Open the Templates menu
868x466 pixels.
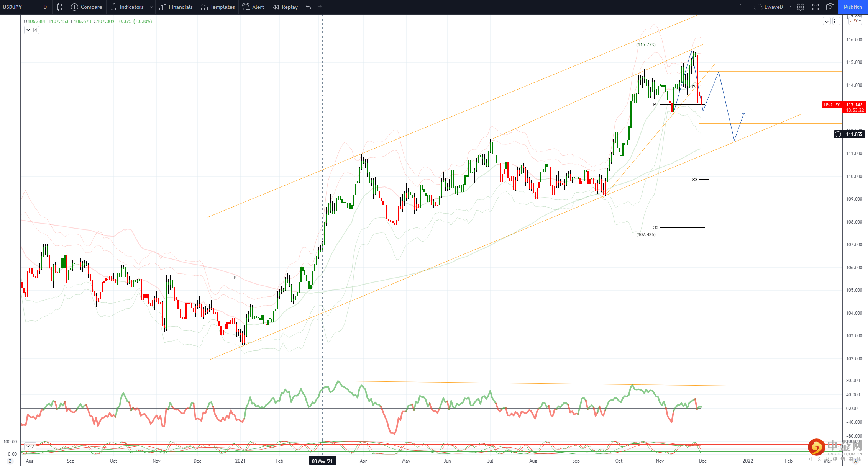coord(218,7)
